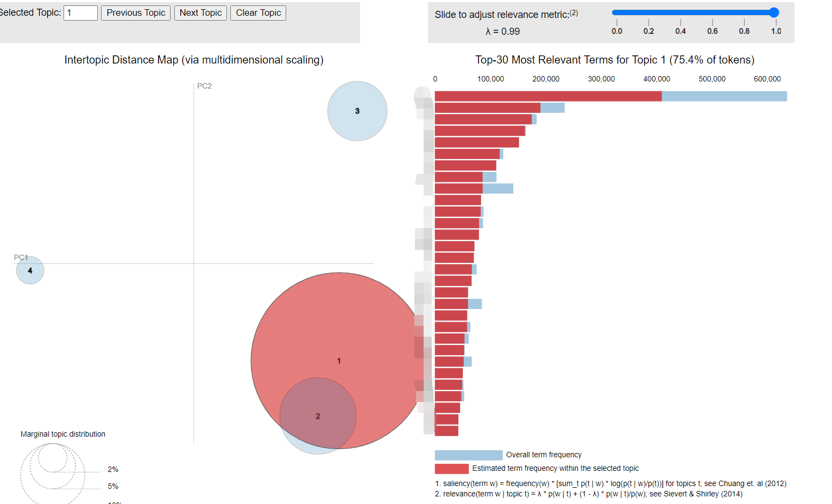832x504 pixels.
Task: Click the relevance metric slider handle
Action: (774, 12)
